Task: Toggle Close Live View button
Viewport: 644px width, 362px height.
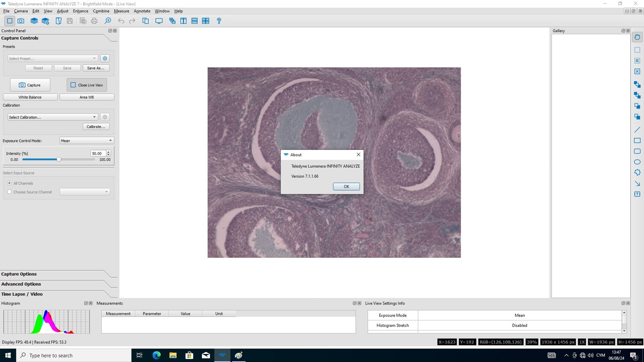Action: click(x=87, y=85)
